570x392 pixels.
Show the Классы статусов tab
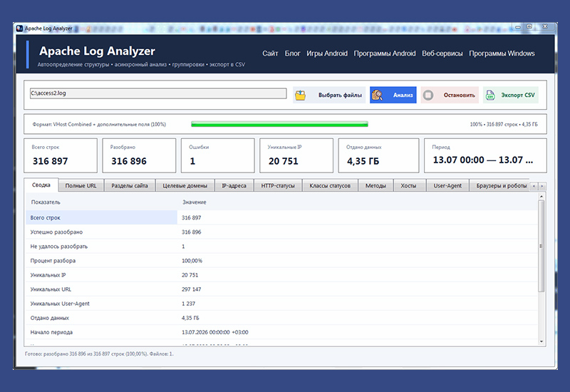pyautogui.click(x=330, y=185)
